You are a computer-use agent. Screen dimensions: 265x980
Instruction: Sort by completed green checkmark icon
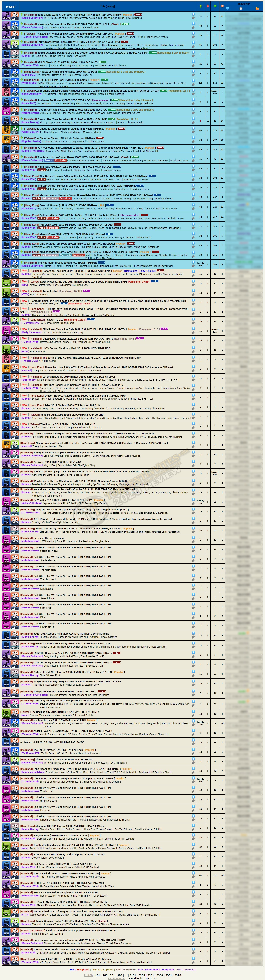pos(215,6)
